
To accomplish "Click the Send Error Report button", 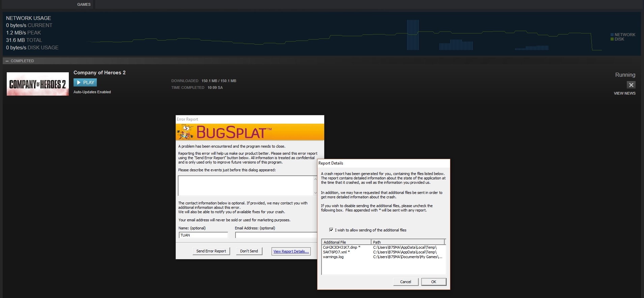I will point(211,251).
